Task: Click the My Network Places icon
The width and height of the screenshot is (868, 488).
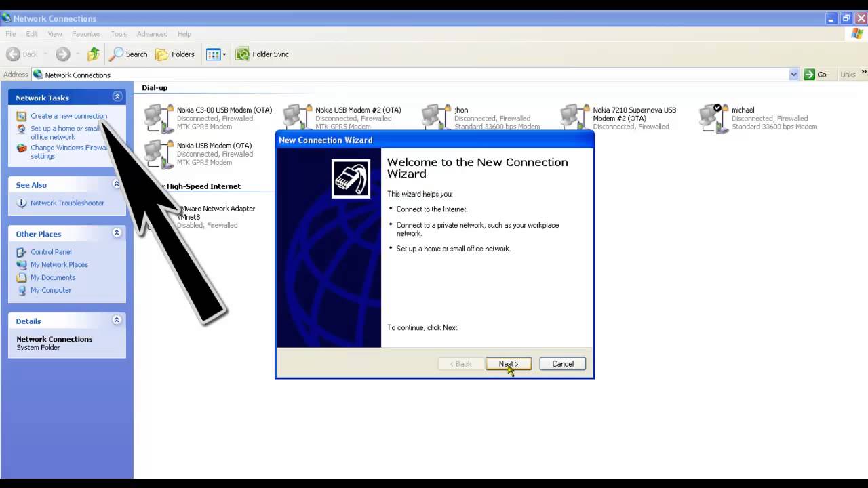Action: coord(22,265)
